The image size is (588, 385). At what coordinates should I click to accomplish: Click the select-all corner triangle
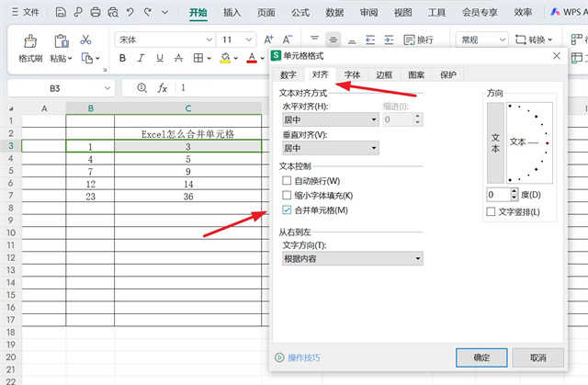(x=11, y=108)
